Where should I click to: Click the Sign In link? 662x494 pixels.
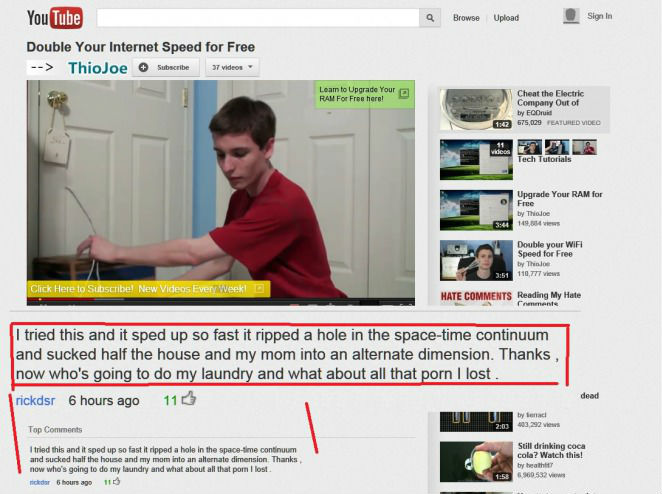coord(600,16)
